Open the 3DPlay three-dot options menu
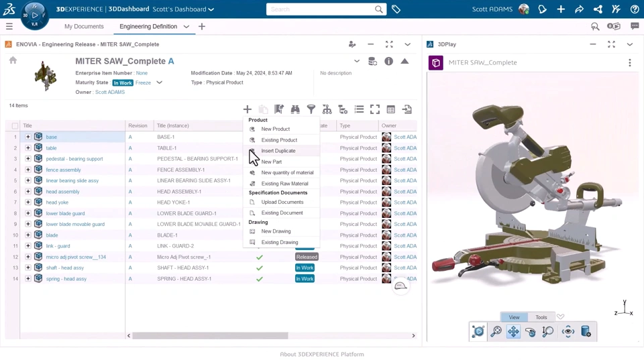 (630, 63)
